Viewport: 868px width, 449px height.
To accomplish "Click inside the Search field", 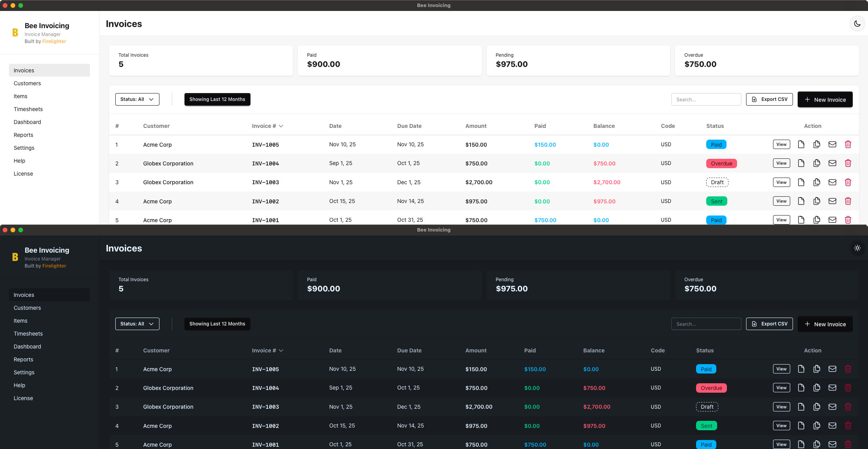I will coord(706,99).
